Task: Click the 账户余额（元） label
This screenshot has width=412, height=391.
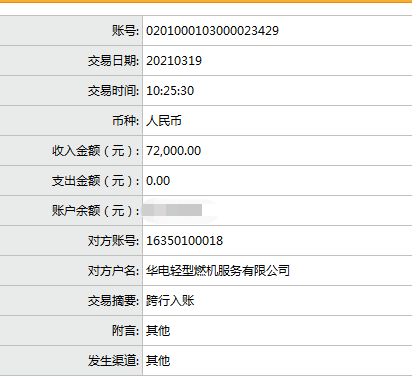Action: pyautogui.click(x=96, y=211)
